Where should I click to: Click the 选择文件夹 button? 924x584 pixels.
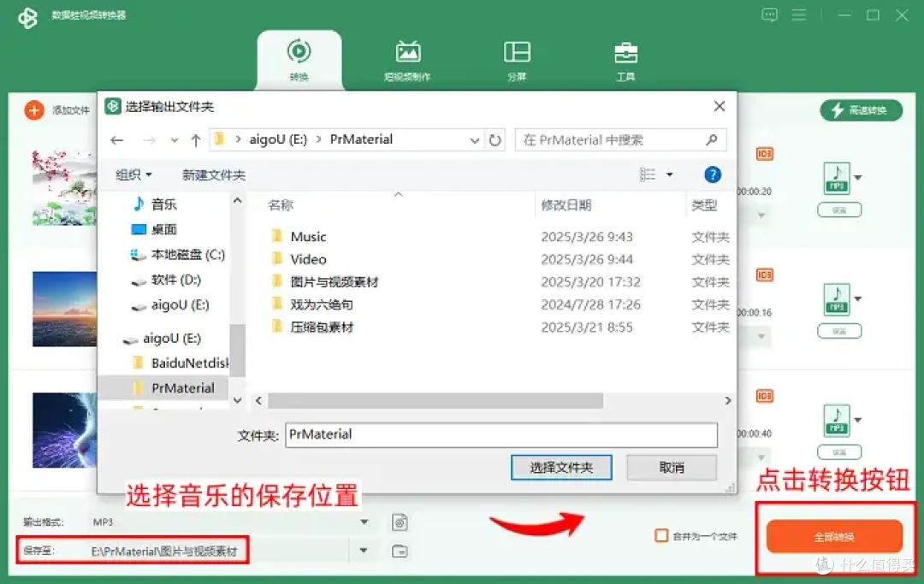tap(561, 468)
